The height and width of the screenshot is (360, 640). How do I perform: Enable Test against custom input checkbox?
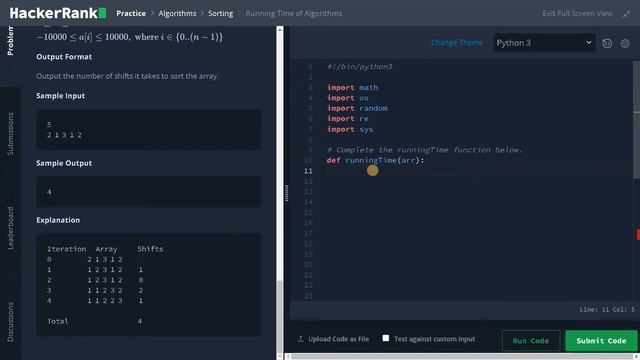[x=386, y=338]
